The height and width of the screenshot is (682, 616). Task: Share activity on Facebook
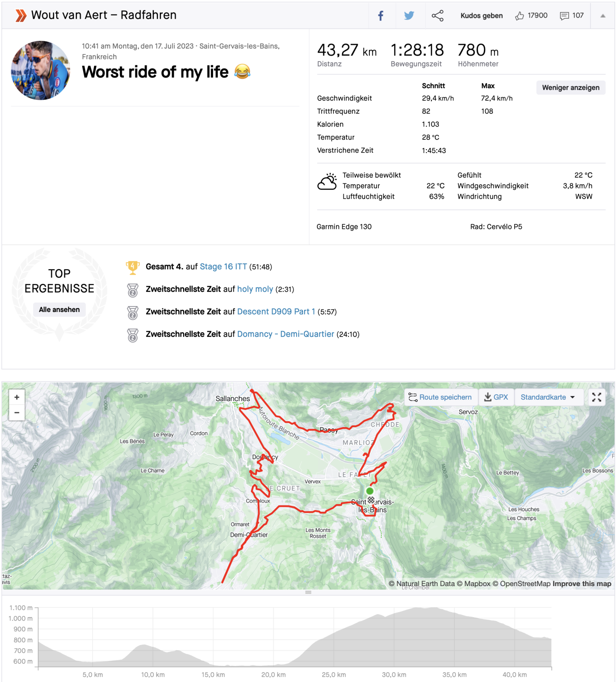pyautogui.click(x=380, y=16)
